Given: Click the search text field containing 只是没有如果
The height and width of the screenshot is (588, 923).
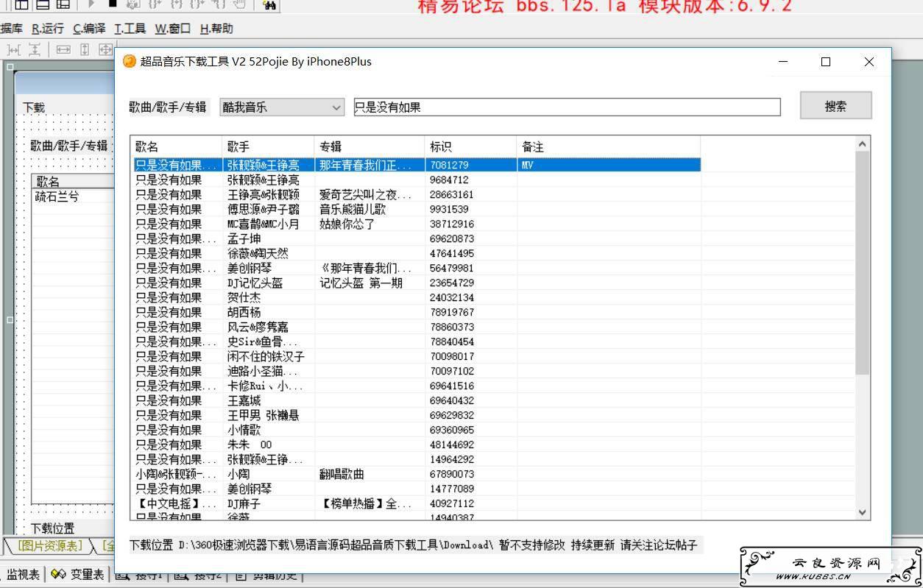Looking at the screenshot, I should pyautogui.click(x=567, y=107).
